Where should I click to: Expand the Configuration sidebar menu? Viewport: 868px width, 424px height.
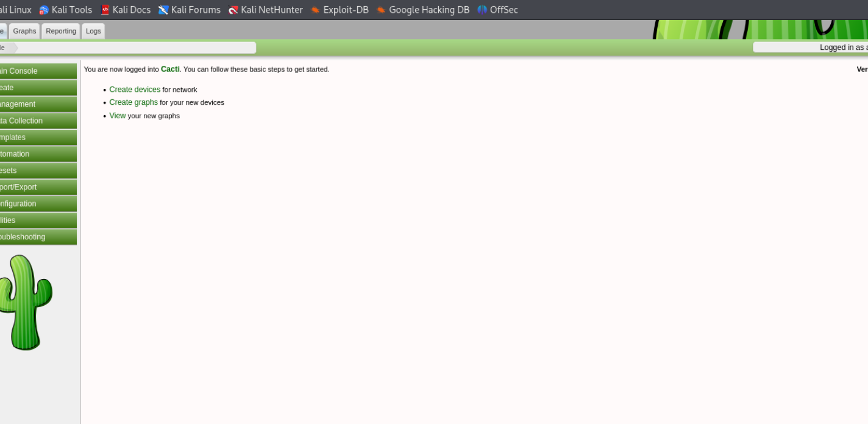tap(38, 204)
